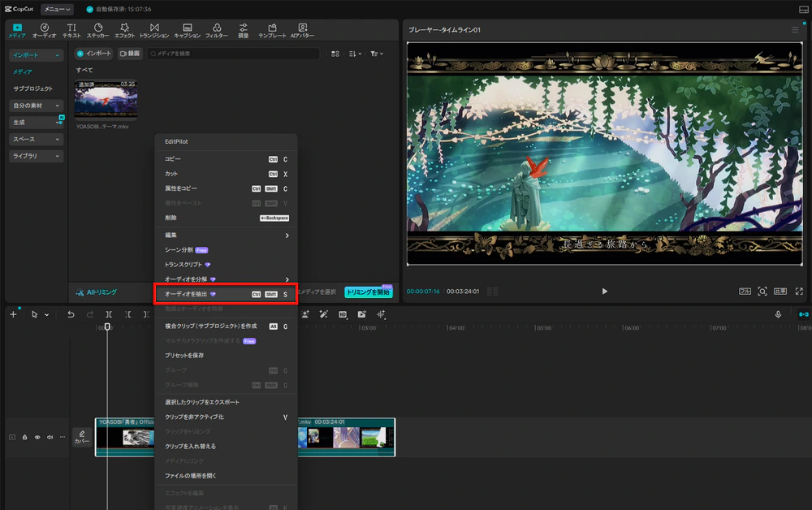Toggle the 比率 aspect ratio button
Screen dimensions: 812x510
780,292
